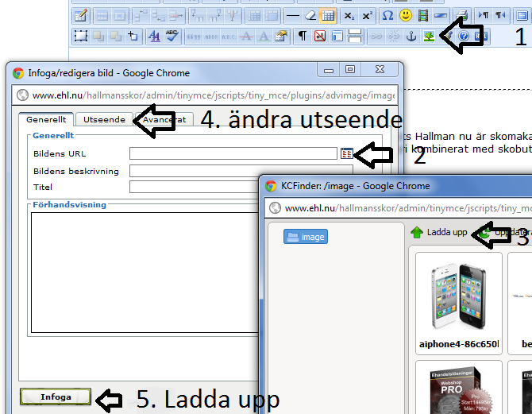Set text direction left to right
The image size is (532, 414).
tap(483, 16)
